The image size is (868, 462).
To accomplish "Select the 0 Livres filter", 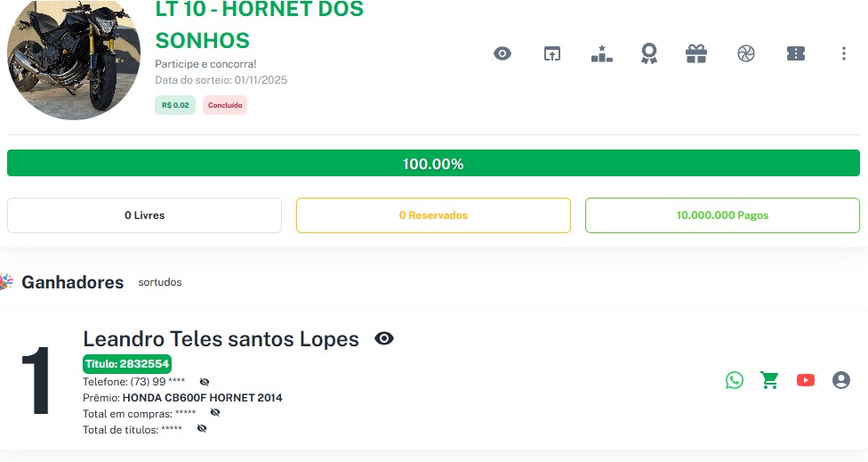I will 144,215.
